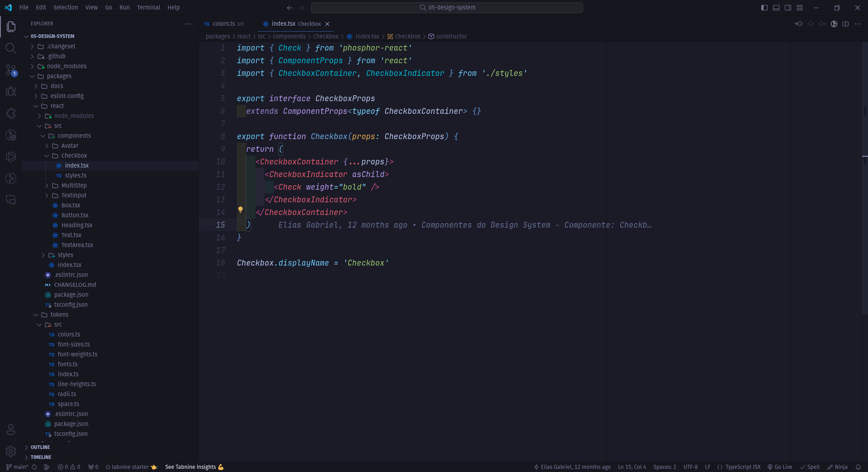Toggle the primary sidebar visibility

click(x=764, y=8)
